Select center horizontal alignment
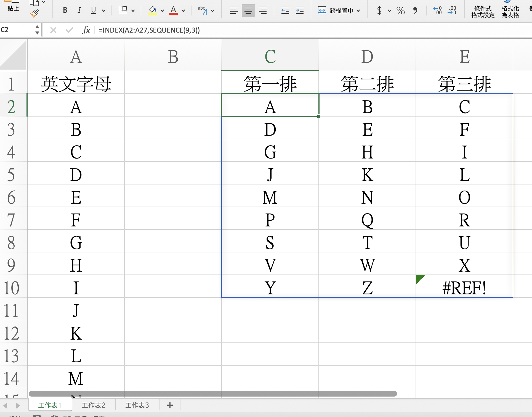The height and width of the screenshot is (417, 532). [248, 10]
